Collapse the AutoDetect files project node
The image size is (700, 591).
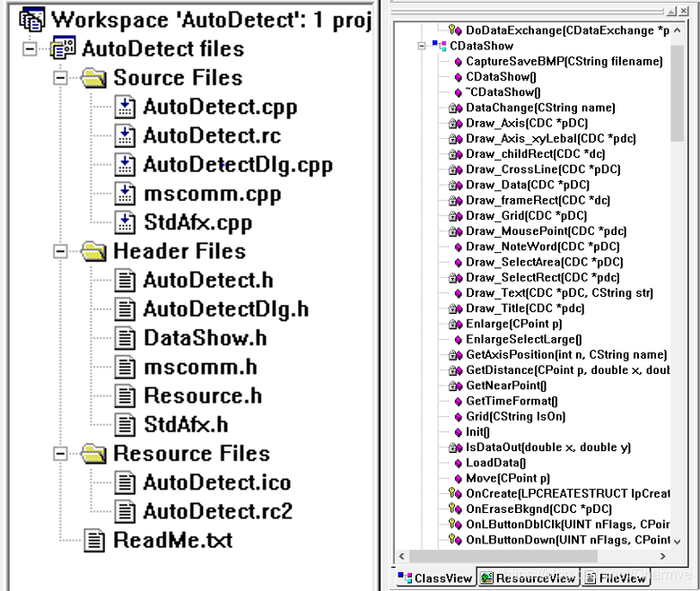pyautogui.click(x=30, y=48)
